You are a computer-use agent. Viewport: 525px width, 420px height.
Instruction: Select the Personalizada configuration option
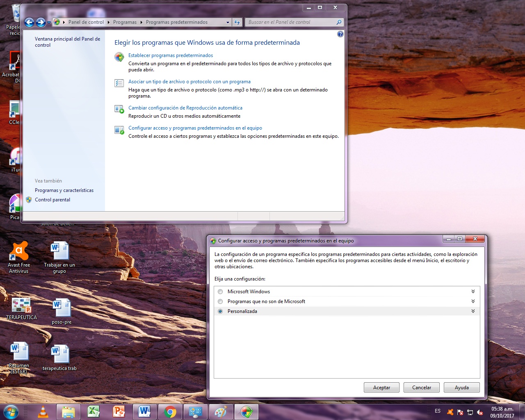(x=220, y=311)
